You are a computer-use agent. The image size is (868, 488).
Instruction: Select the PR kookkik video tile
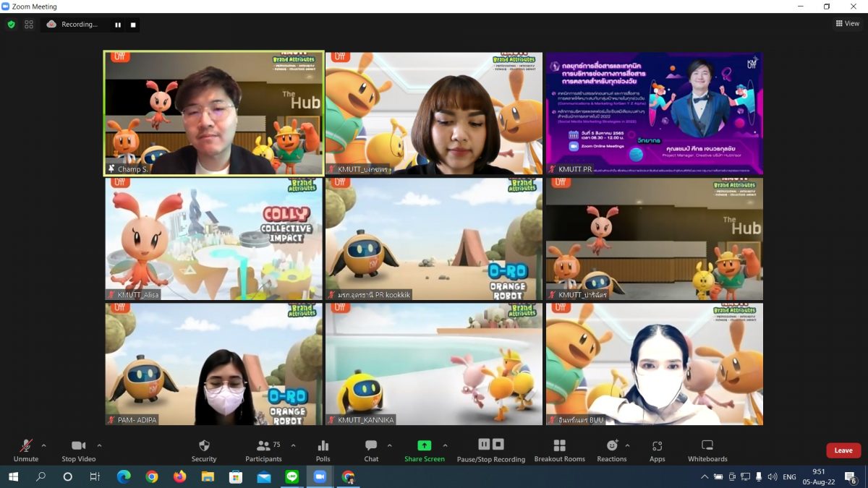[x=434, y=239]
